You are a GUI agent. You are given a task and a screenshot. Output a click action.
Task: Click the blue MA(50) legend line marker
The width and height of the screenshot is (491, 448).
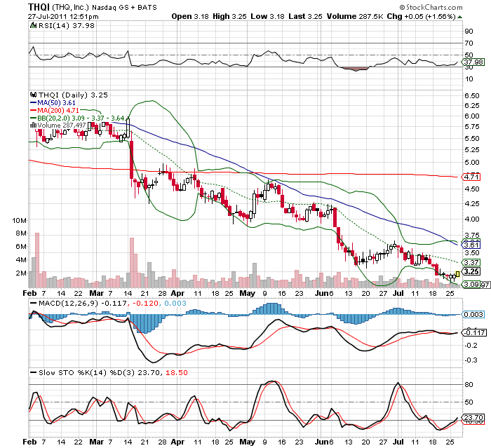33,102
